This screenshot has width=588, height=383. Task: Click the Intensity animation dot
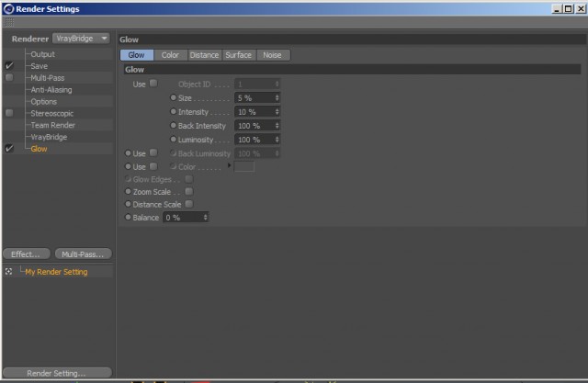174,111
